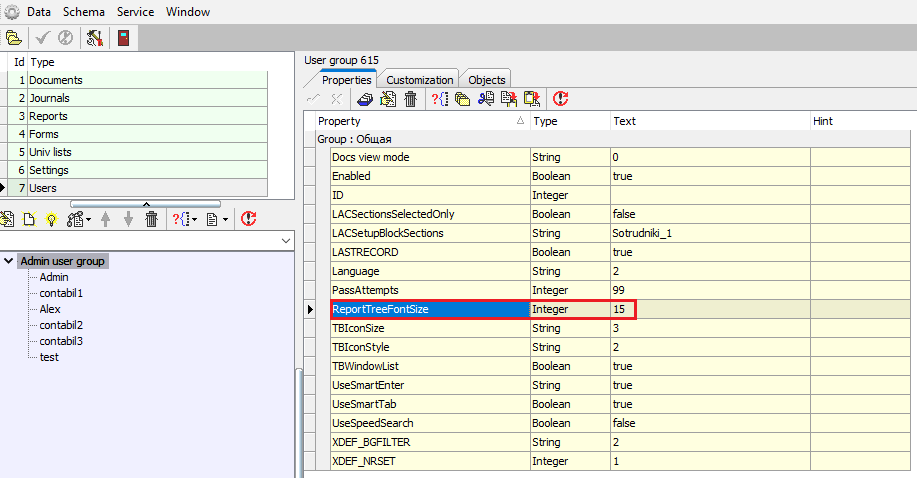Click the edit document icon above user tree
917x478 pixels.
[7, 219]
